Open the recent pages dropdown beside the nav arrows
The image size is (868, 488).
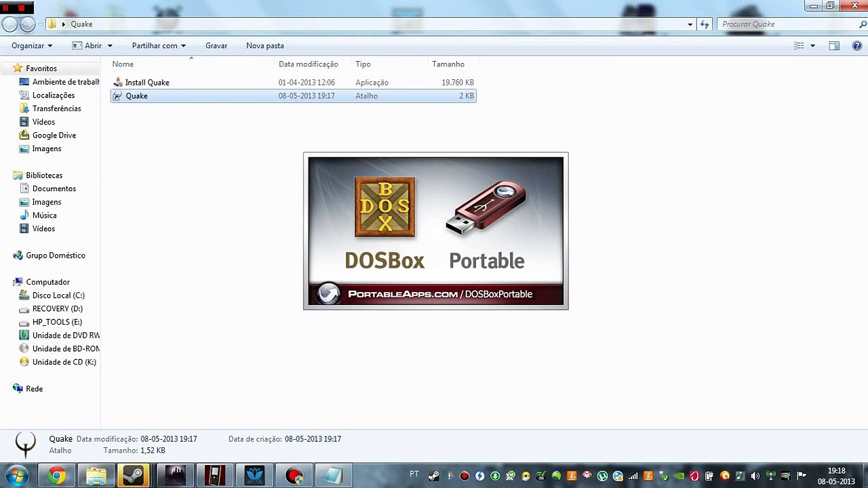(x=41, y=24)
